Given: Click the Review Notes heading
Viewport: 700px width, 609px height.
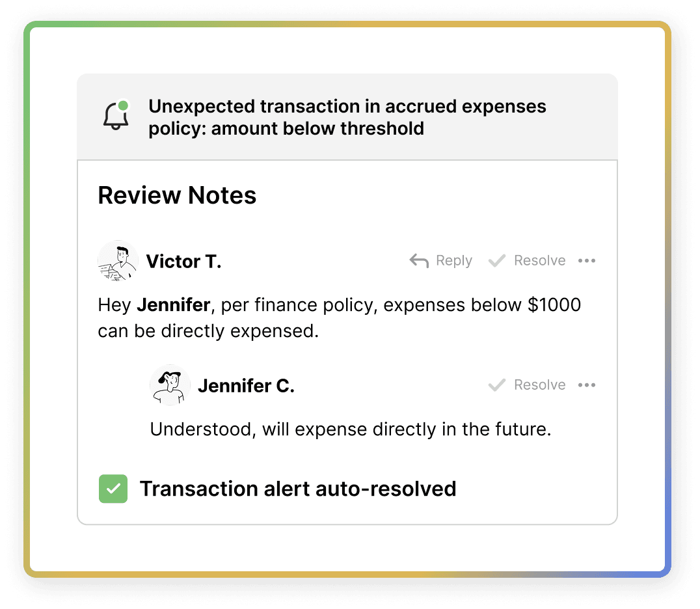Looking at the screenshot, I should pos(177,195).
